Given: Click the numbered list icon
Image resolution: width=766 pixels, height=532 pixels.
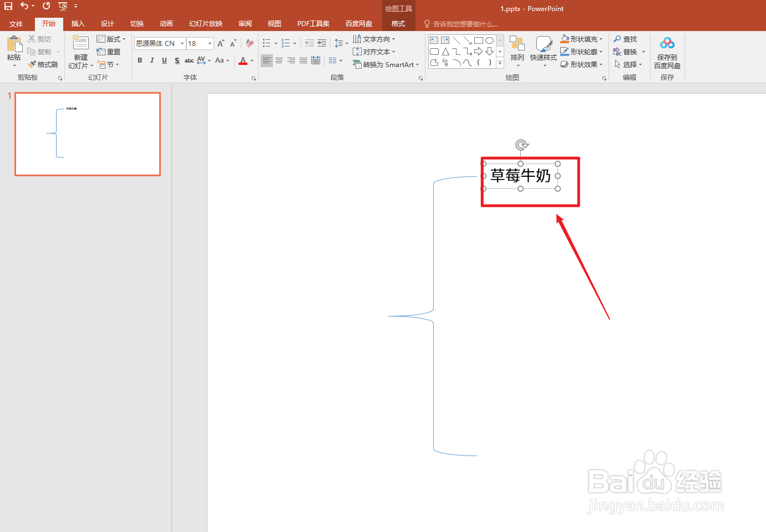Looking at the screenshot, I should 286,43.
